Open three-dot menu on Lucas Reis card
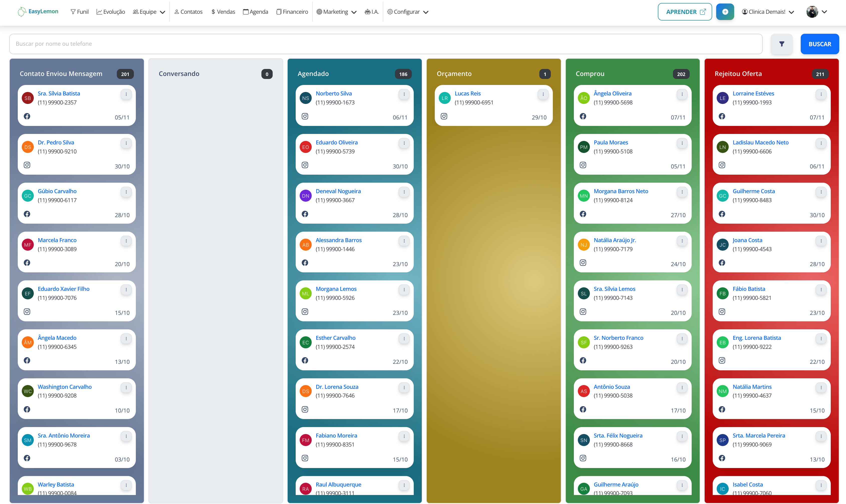 coord(543,94)
